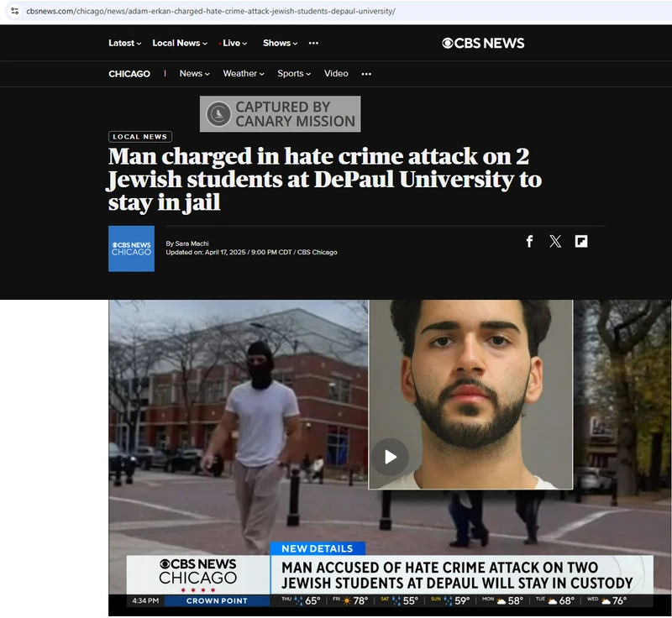Image resolution: width=672 pixels, height=618 pixels.
Task: Click the LOCAL NEWS category tag
Action: [x=140, y=137]
